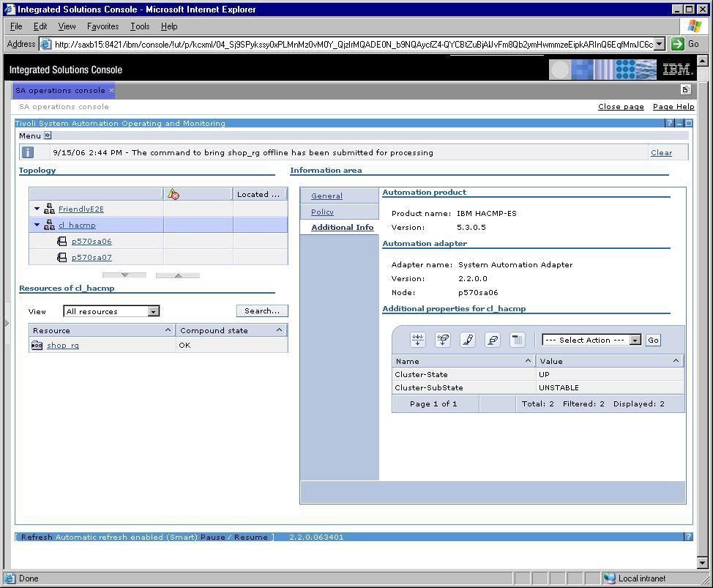Screen dimensions: 713x588
Task: Click the resource group icon beside shop_rg
Action: click(37, 345)
